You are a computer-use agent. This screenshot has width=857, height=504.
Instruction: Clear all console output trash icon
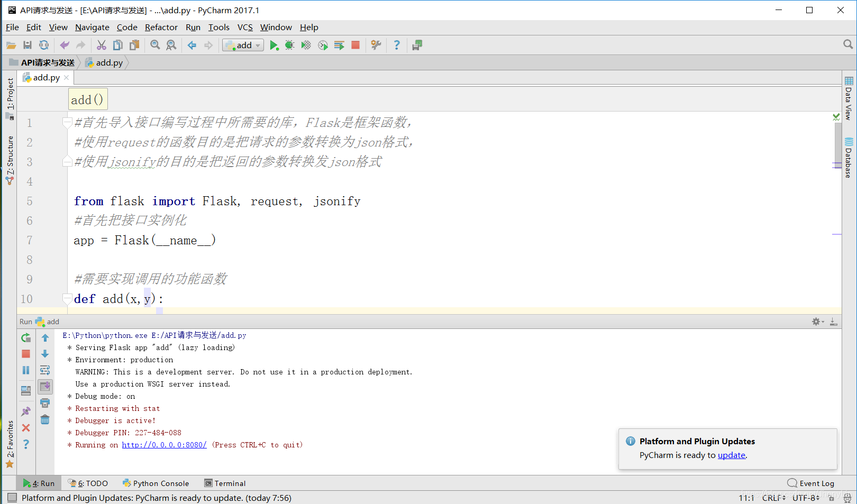tap(45, 419)
